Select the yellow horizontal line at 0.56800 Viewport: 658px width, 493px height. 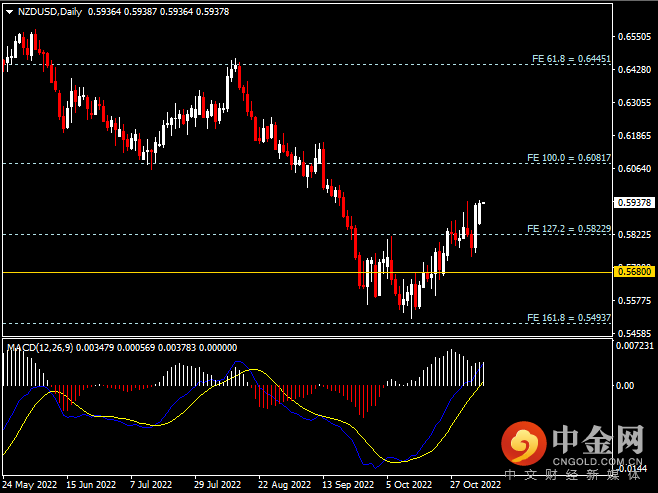tap(307, 272)
